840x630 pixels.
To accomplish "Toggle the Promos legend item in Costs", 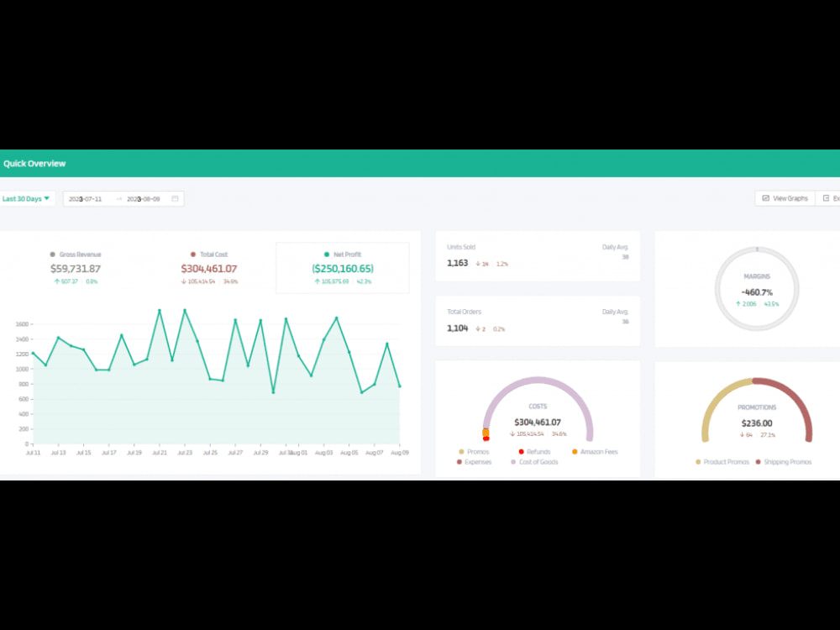I will [474, 452].
